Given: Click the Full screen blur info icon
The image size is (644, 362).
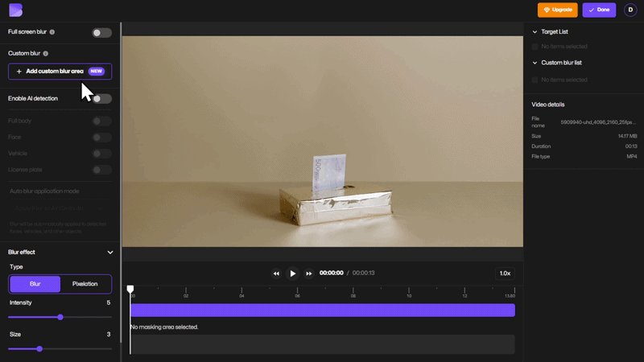Looking at the screenshot, I should click(x=52, y=32).
